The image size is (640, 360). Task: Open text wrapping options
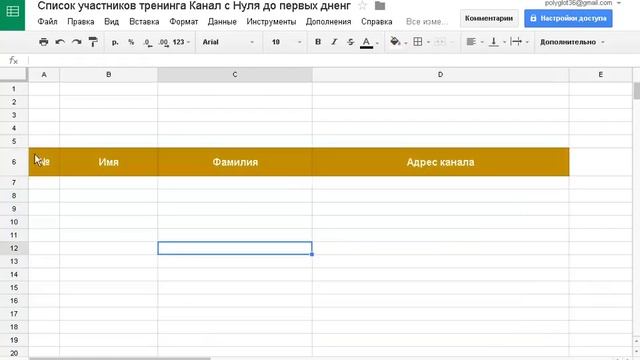(x=516, y=42)
